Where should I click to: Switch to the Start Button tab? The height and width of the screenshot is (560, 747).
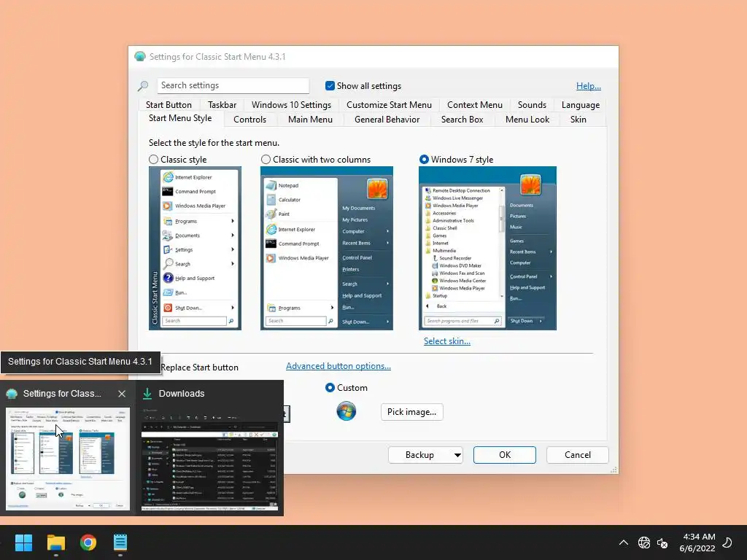[x=169, y=105]
